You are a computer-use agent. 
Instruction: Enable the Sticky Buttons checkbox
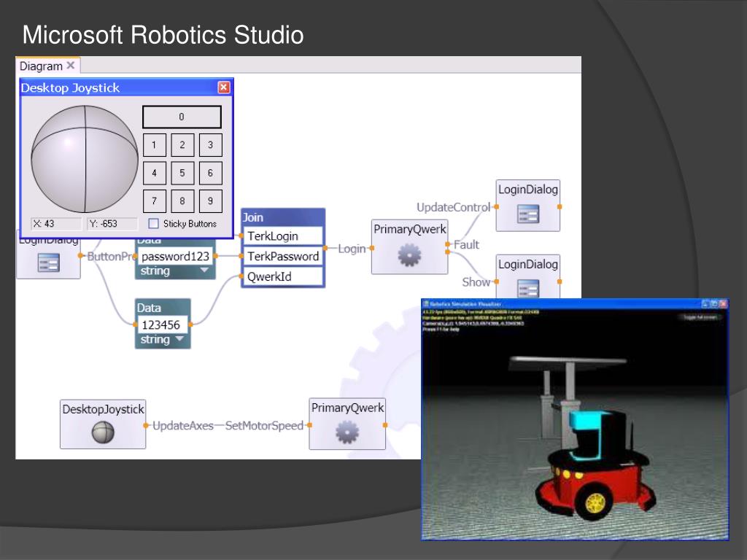[153, 223]
